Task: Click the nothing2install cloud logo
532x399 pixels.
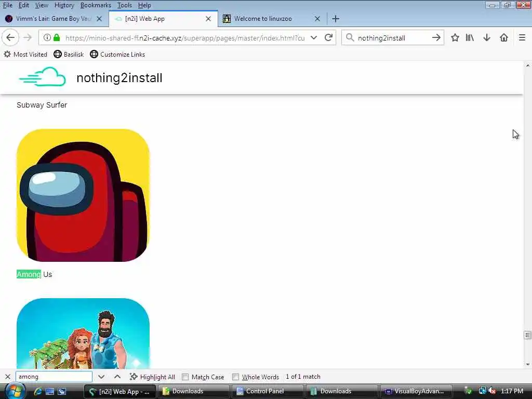Action: click(x=43, y=77)
